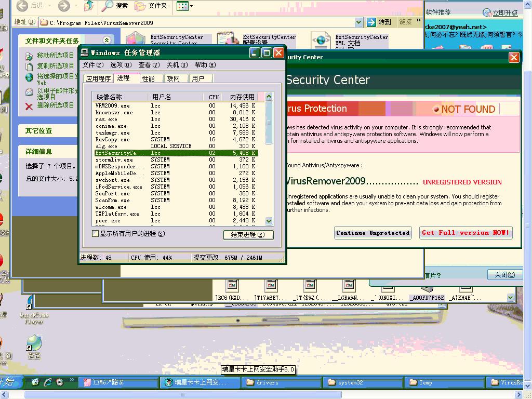Click the process list scrollbar thumb

pyautogui.click(x=269, y=122)
